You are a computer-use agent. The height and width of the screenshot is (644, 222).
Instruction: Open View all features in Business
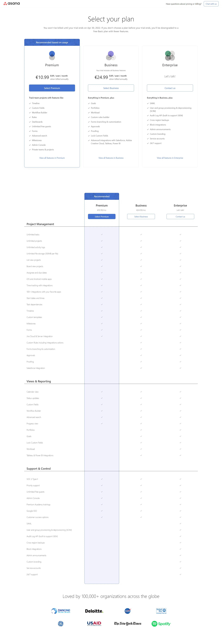111,158
